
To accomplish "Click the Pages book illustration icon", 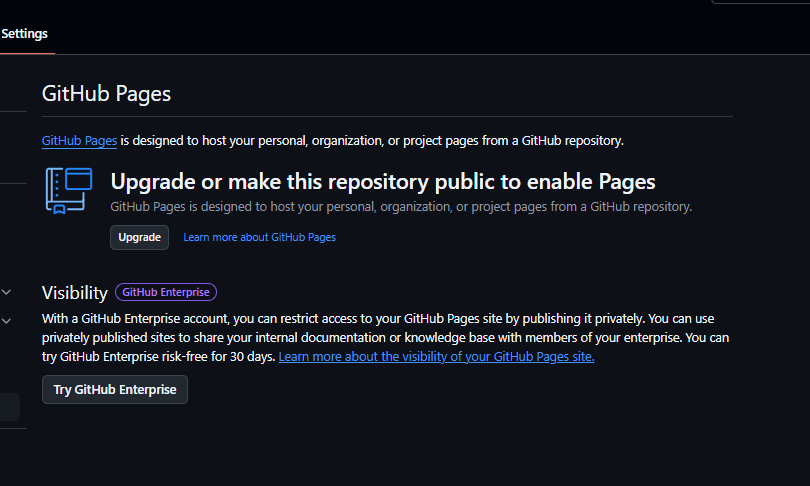I will [x=69, y=191].
